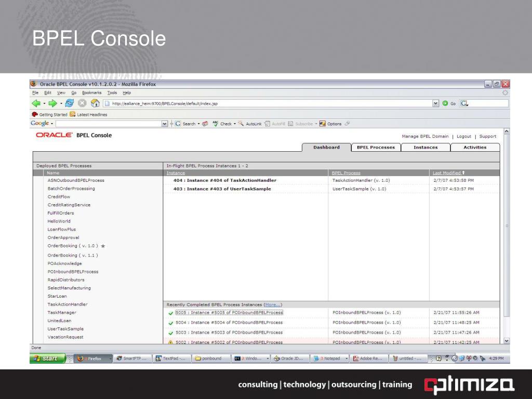Click the page scrollbar down arrow
The image size is (532, 399).
coord(507,341)
